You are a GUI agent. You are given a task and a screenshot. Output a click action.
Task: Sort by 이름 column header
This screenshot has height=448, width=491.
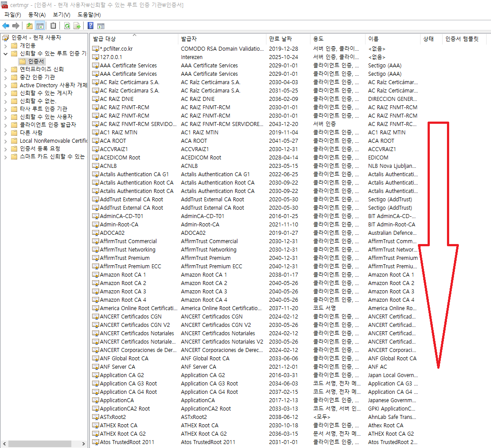point(392,39)
